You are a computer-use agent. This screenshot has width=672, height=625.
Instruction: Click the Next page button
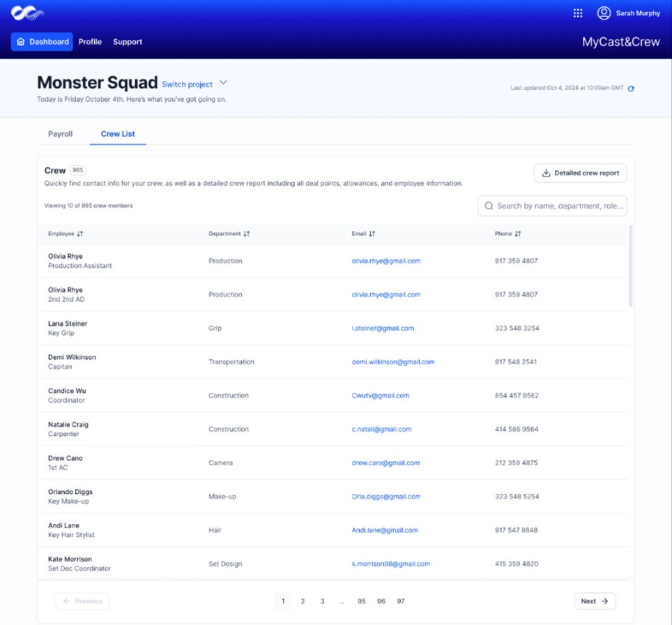click(x=595, y=601)
